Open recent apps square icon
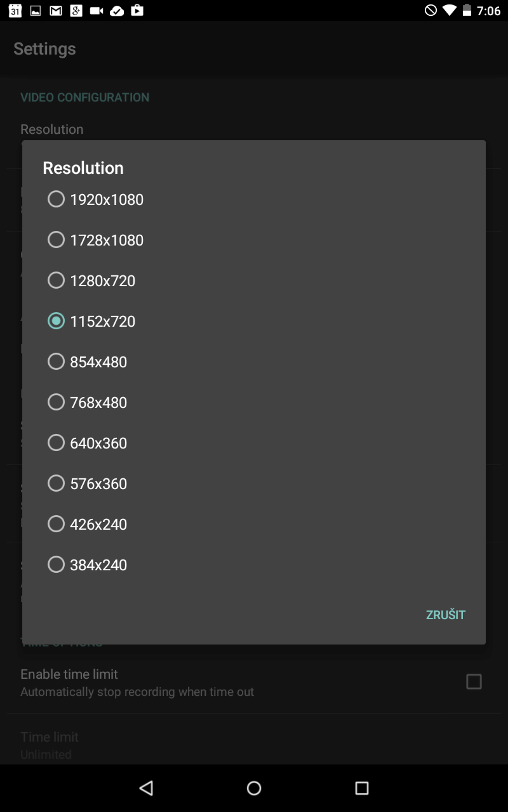This screenshot has width=508, height=812. point(362,788)
